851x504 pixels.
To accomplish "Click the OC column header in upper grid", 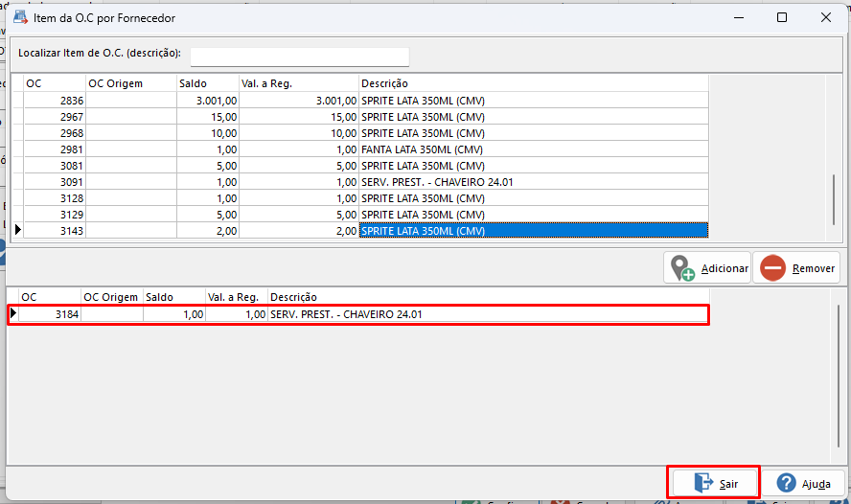I will (x=55, y=83).
